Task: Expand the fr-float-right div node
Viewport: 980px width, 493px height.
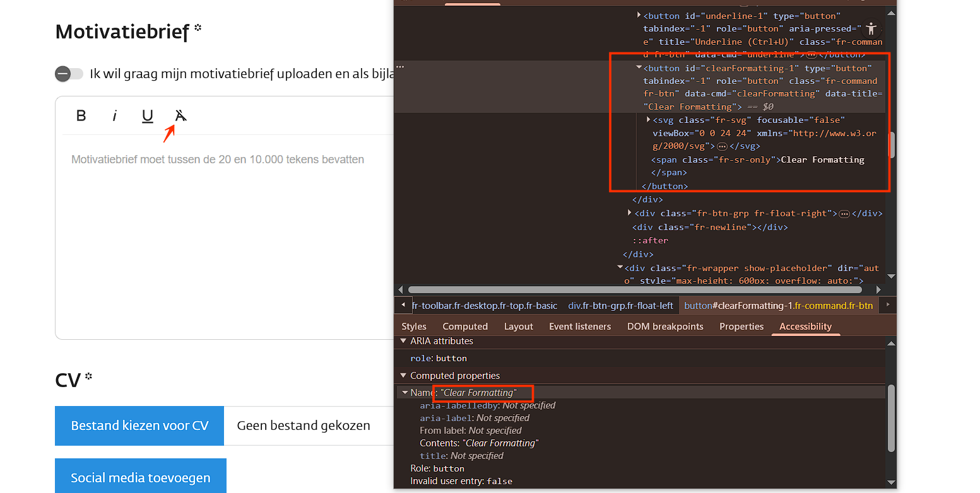Action: click(x=630, y=213)
